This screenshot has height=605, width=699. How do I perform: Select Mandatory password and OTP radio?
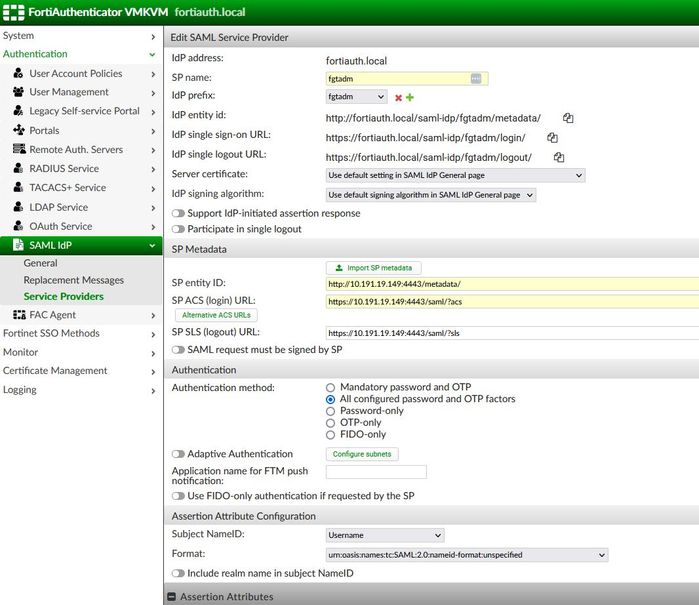point(330,387)
